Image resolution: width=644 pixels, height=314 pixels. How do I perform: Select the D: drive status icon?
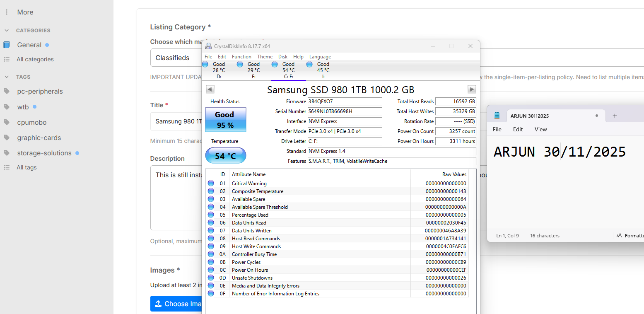tap(205, 64)
